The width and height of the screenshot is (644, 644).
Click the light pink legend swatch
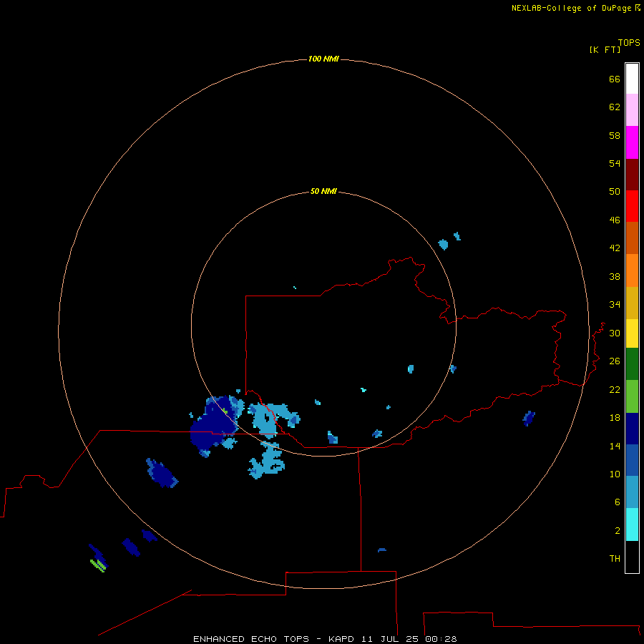[x=632, y=110]
